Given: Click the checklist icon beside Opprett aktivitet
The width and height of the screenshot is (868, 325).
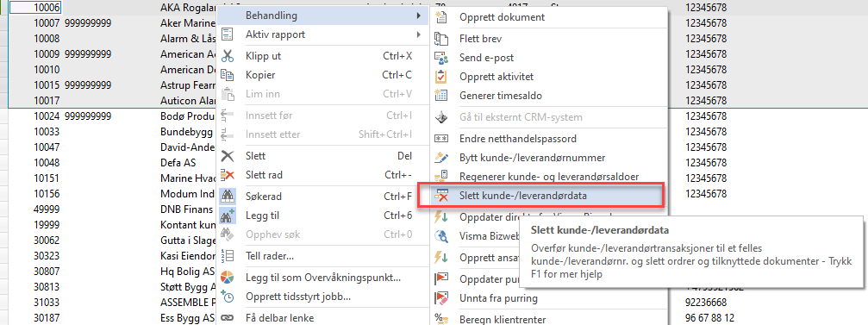Looking at the screenshot, I should click(x=441, y=77).
